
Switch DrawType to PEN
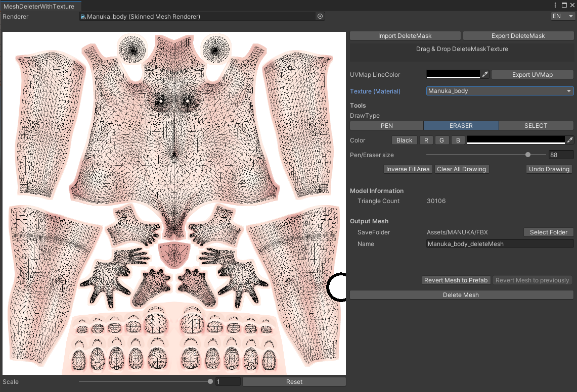click(386, 125)
